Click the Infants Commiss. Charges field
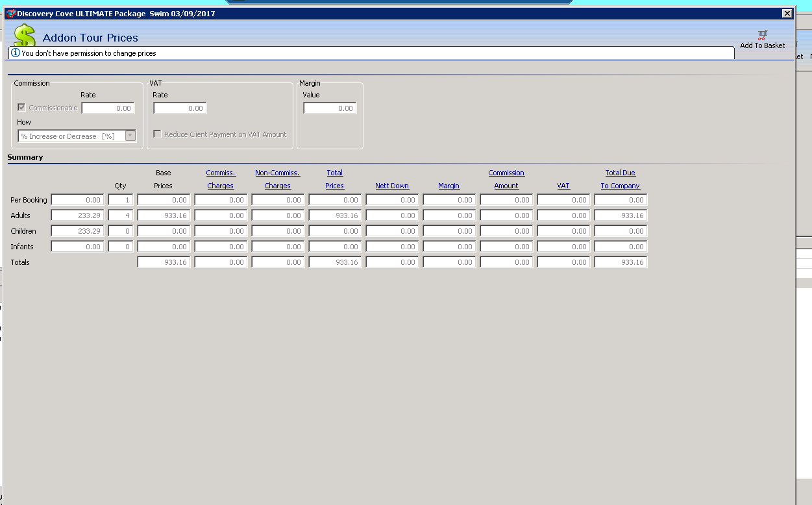 [221, 247]
